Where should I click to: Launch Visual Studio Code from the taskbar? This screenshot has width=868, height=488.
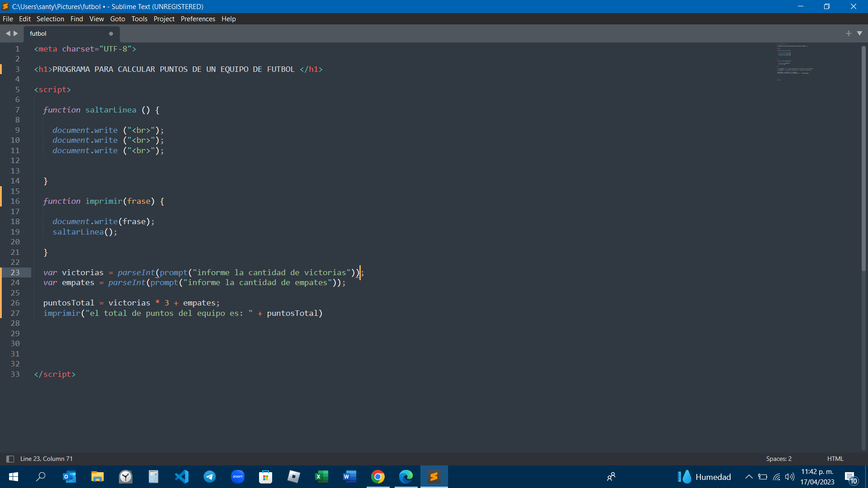[181, 477]
